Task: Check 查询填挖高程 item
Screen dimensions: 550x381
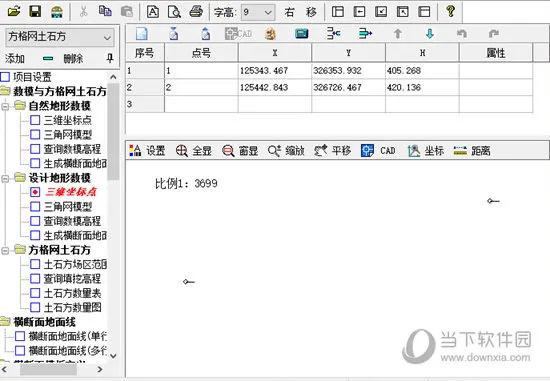Action: tap(35, 279)
